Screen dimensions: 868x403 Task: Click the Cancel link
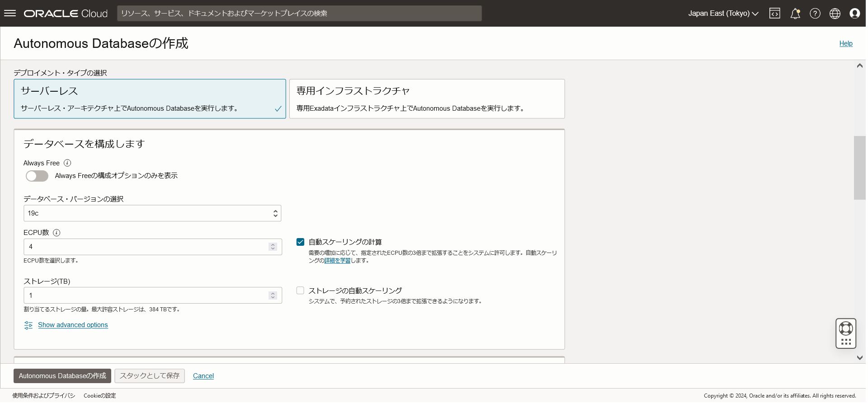point(203,376)
